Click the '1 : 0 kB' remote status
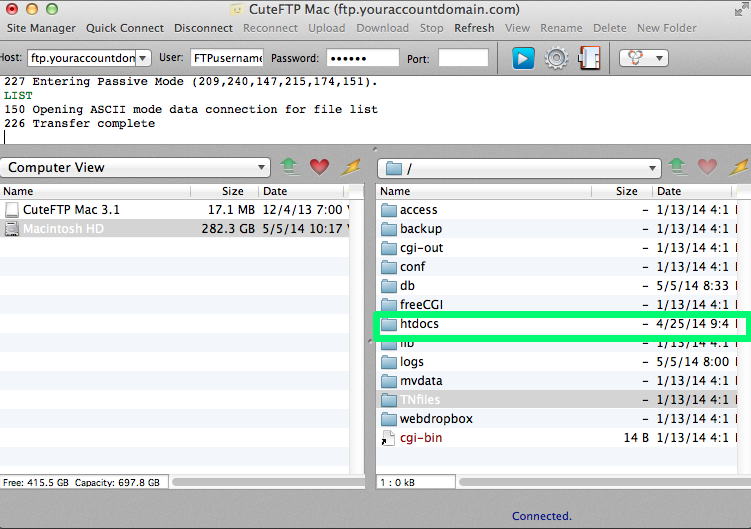Viewport: 751px width, 529px height. [x=398, y=483]
